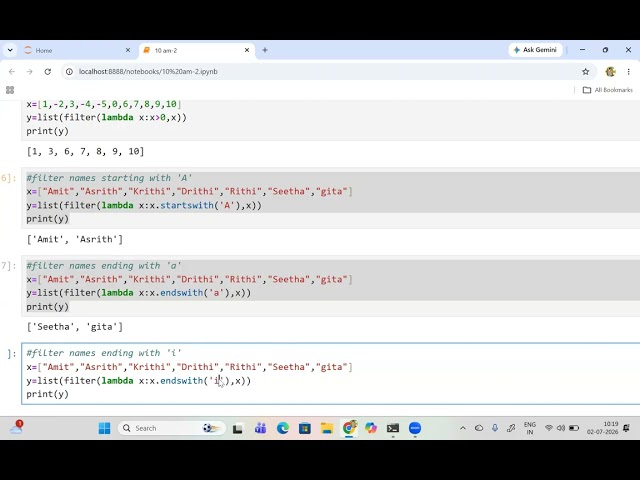This screenshot has height=480, width=640.
Task: Click the Ask Gemini button
Action: pos(535,50)
